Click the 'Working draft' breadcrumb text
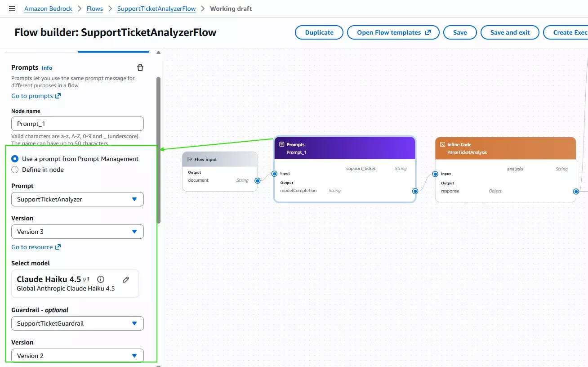This screenshot has height=367, width=588. pos(231,9)
